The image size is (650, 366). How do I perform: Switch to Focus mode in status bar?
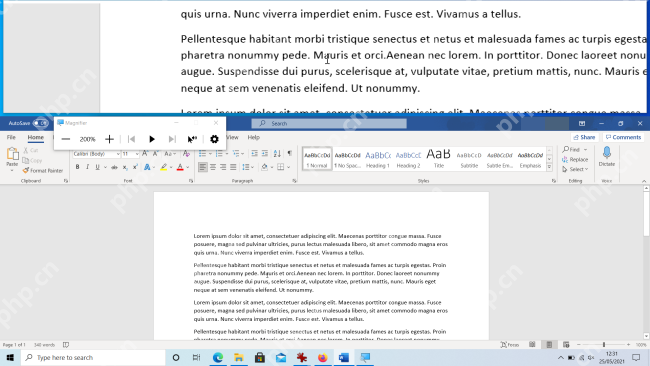click(510, 344)
